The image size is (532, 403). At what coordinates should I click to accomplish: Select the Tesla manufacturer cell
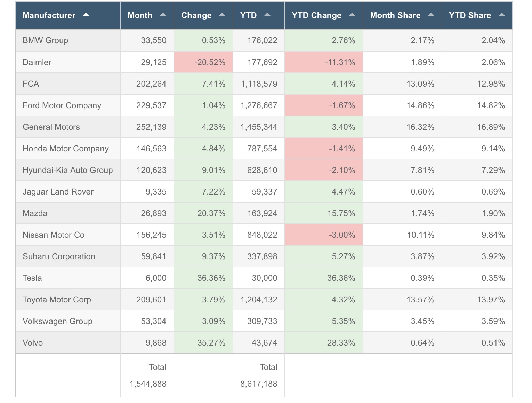click(68, 278)
